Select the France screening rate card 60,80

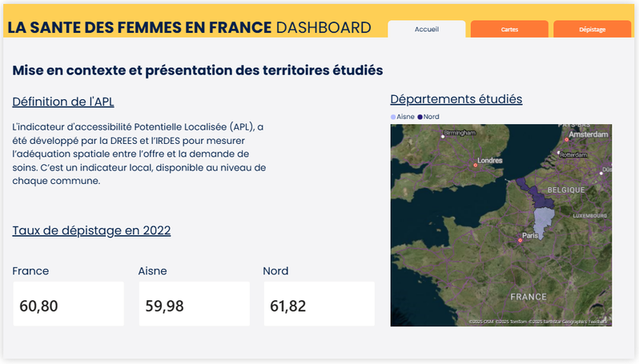68,304
